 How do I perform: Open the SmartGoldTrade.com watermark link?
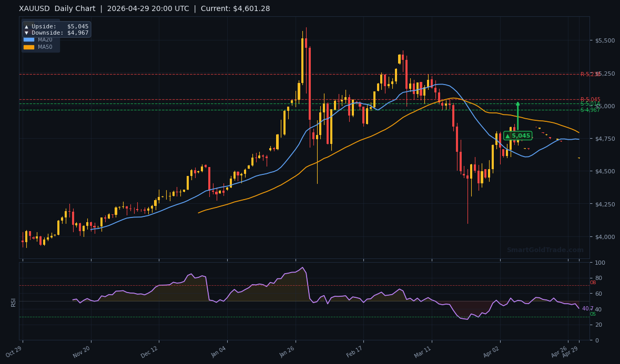(544, 250)
